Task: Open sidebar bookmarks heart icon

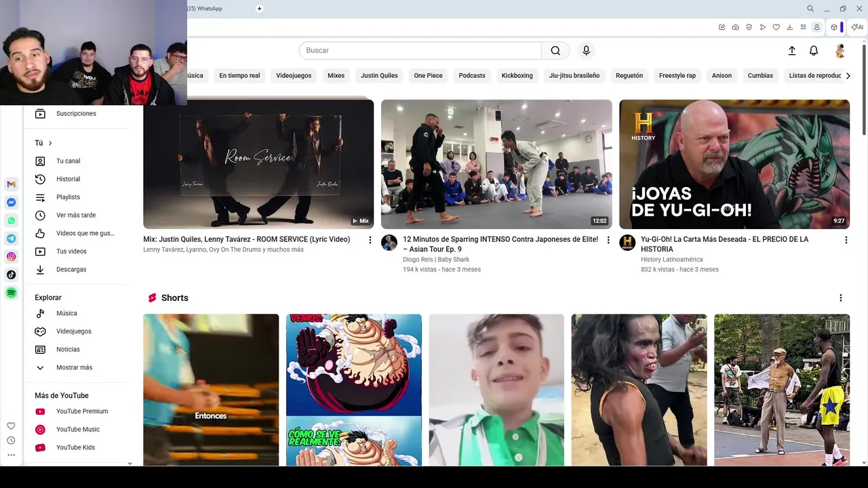Action: [11, 426]
